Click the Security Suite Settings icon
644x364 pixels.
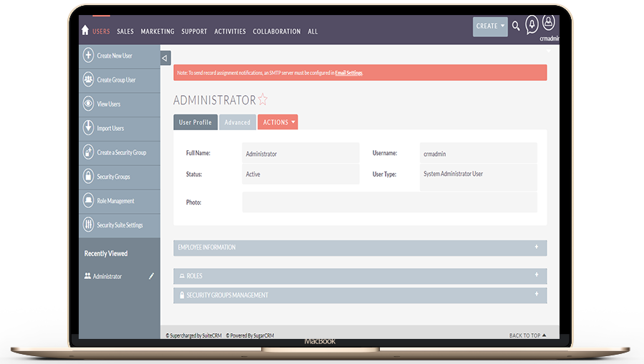[x=88, y=225]
